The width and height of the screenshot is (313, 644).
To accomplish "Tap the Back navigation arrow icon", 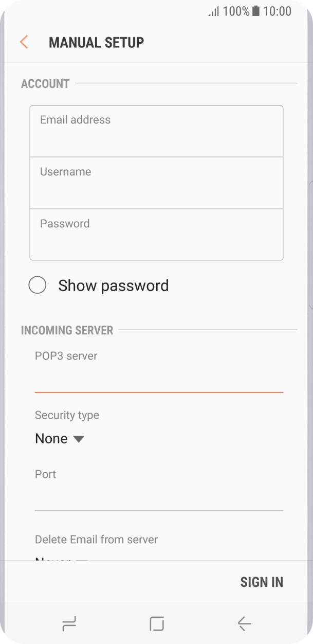I will tap(244, 623).
